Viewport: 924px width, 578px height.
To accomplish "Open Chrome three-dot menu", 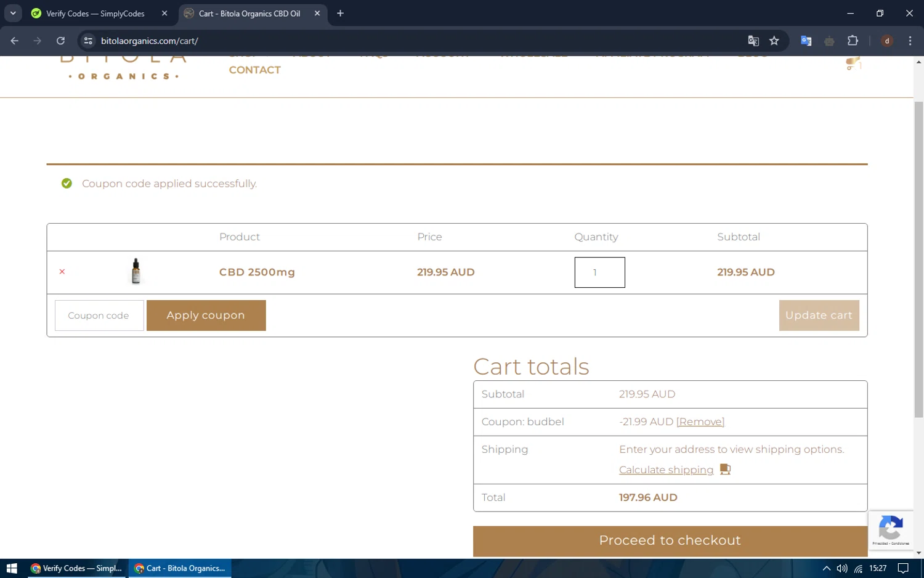I will pos(910,41).
